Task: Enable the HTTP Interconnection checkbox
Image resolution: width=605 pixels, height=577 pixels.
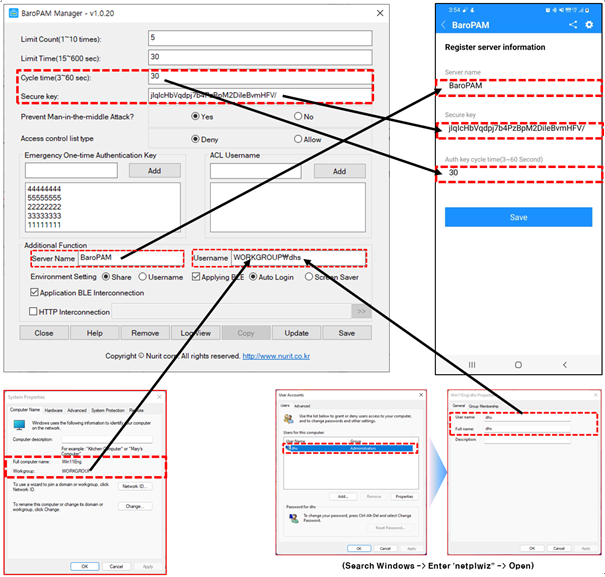Action: pyautogui.click(x=34, y=311)
